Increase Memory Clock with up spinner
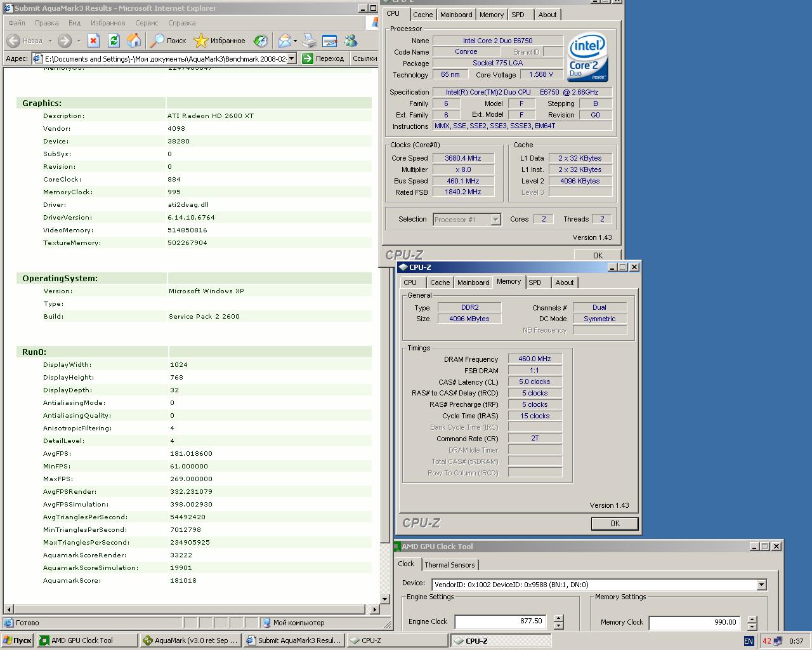The height and width of the screenshot is (650, 812). (x=752, y=619)
